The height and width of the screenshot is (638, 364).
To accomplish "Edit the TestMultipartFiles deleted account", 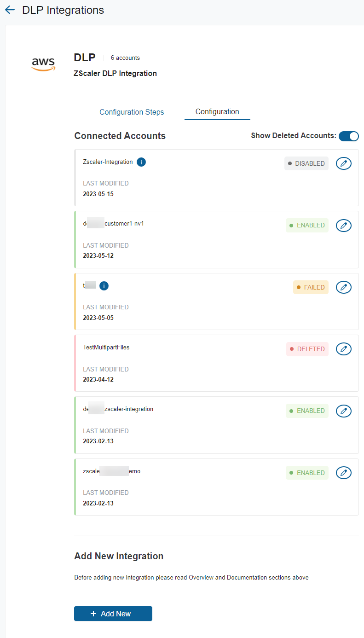I will 343,349.
